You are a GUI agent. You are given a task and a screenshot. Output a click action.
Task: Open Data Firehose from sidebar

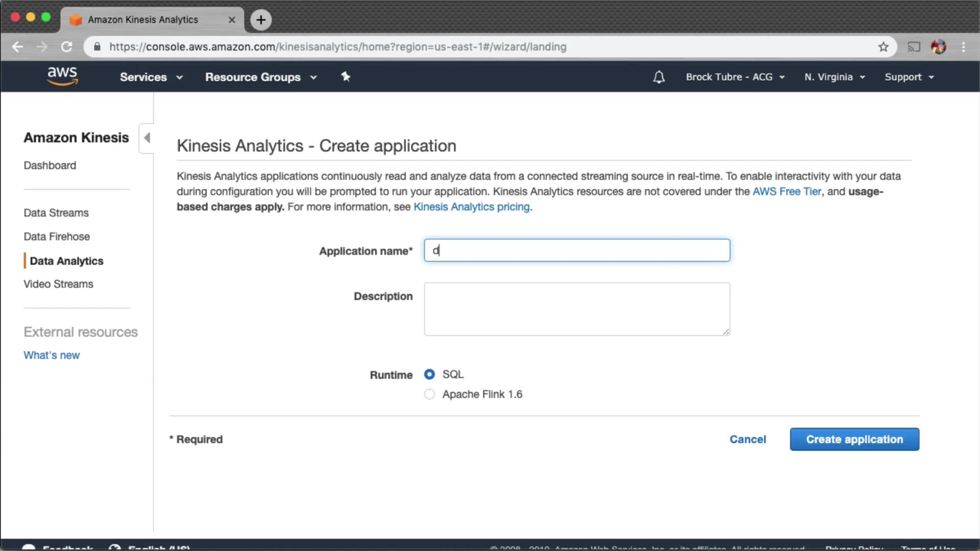[x=57, y=237]
